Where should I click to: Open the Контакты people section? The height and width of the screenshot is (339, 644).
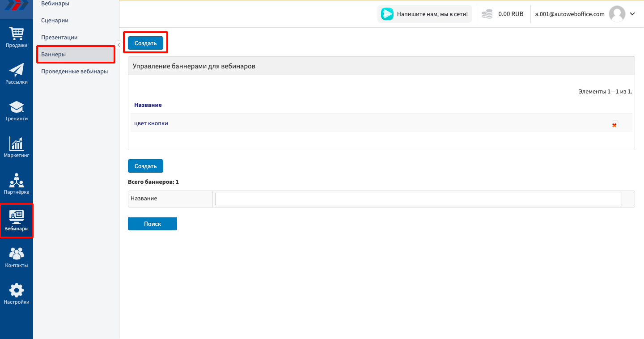17,258
